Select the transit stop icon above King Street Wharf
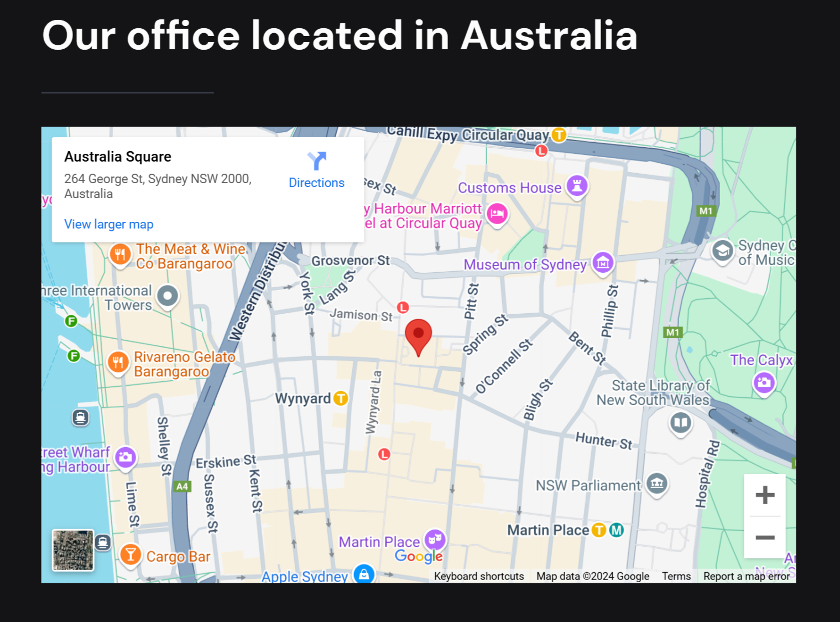Screen dimensions: 840x622 (x=81, y=417)
